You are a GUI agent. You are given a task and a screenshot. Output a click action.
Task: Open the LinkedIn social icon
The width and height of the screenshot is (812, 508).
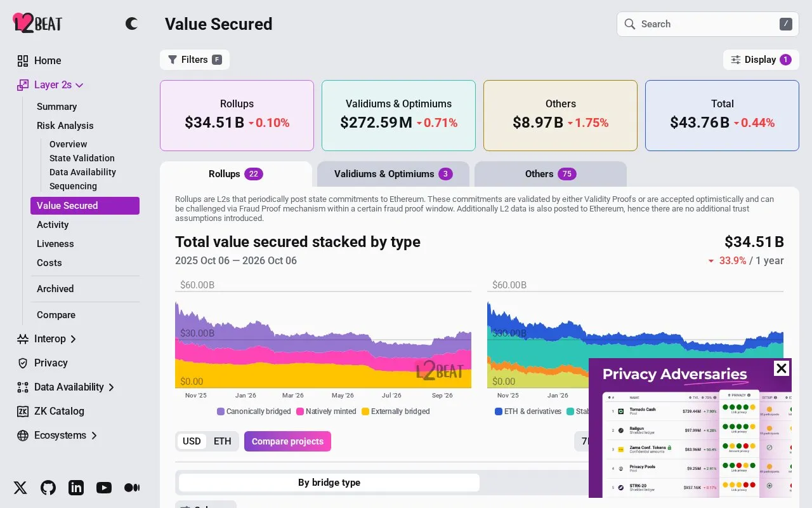(x=76, y=488)
